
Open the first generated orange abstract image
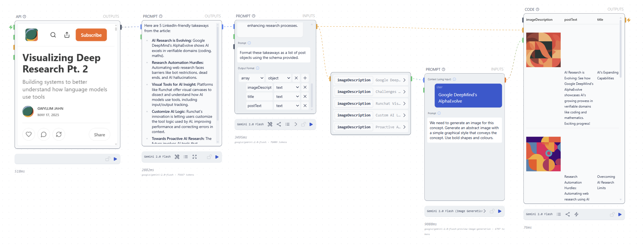[x=543, y=50]
